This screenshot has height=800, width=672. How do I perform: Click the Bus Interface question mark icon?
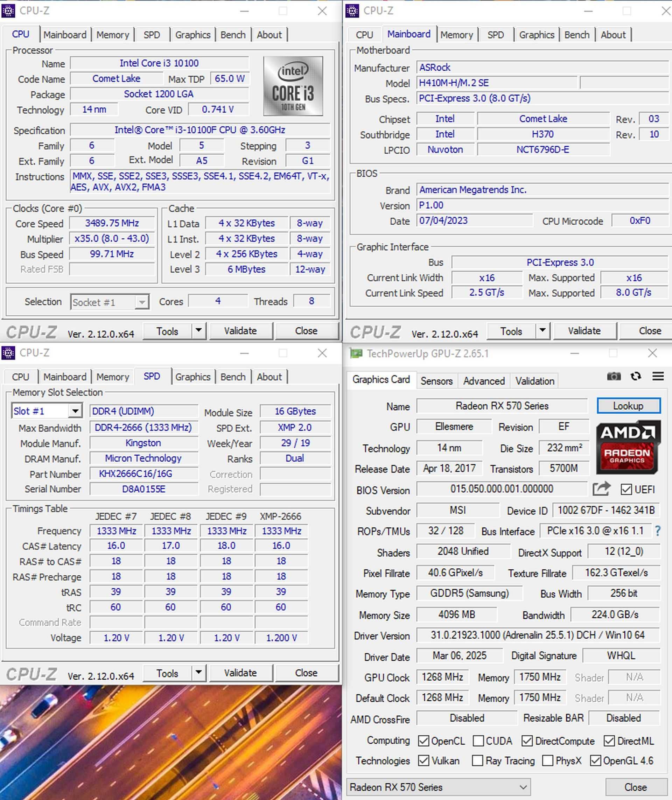pos(658,531)
